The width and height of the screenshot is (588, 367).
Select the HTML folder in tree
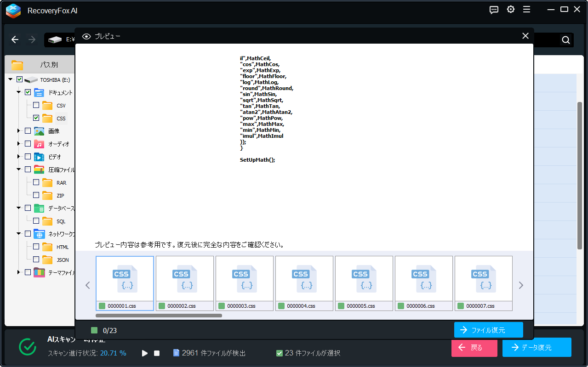(62, 247)
